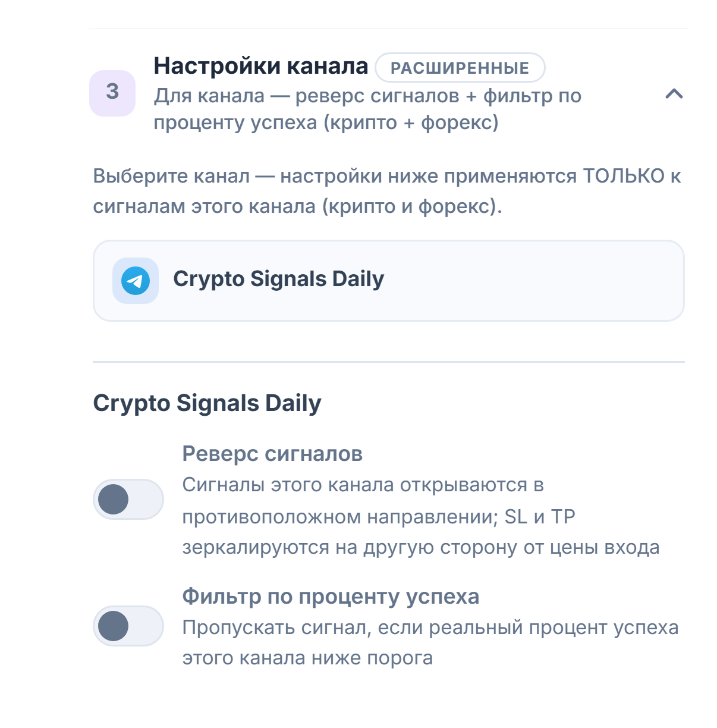Click the step number 3 badge
This screenshot has height=728, width=717.
(x=112, y=93)
